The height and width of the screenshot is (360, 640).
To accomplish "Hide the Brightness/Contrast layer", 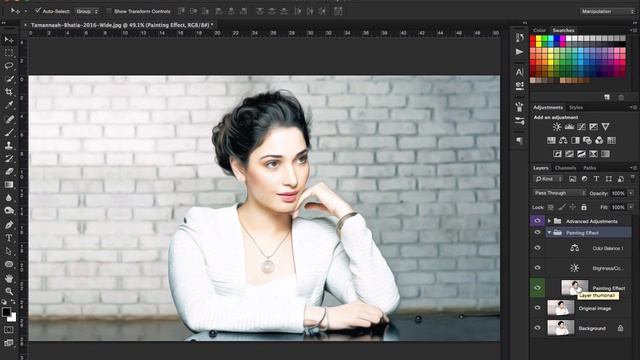I will point(537,268).
